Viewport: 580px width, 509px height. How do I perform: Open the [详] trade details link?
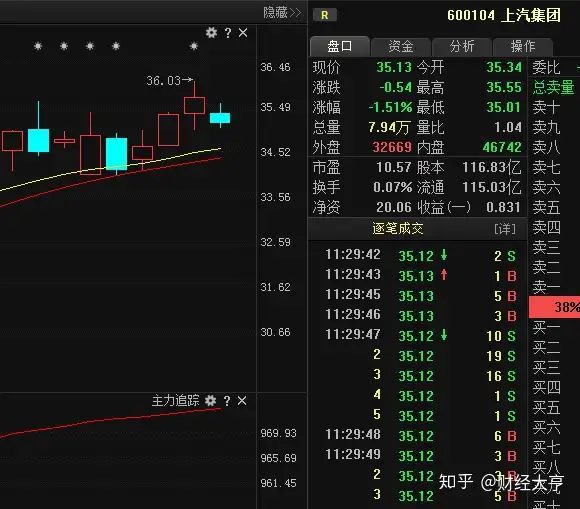[505, 229]
